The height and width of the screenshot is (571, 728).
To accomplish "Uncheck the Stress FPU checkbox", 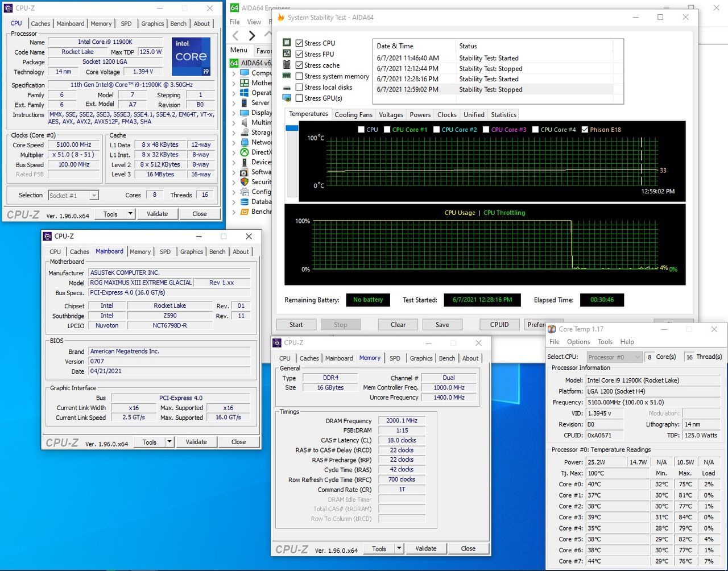I will (299, 54).
